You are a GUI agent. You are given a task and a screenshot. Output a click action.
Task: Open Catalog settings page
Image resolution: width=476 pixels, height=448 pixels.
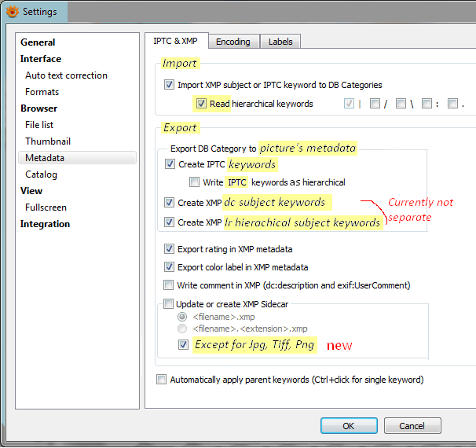[x=41, y=174]
